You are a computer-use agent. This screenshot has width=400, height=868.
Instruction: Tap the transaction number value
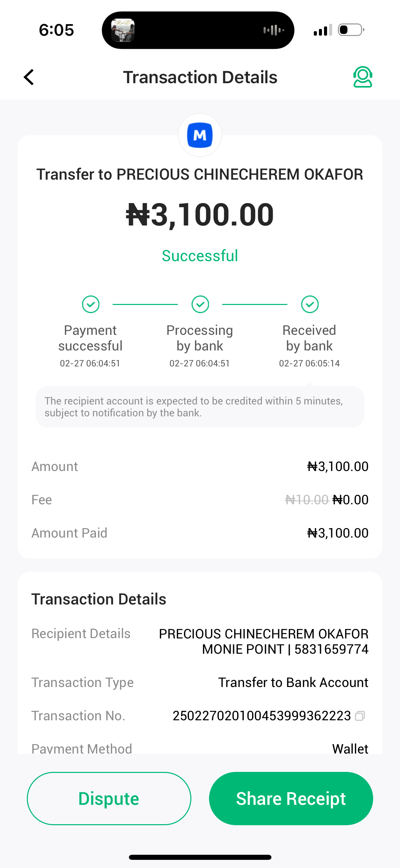point(262,716)
